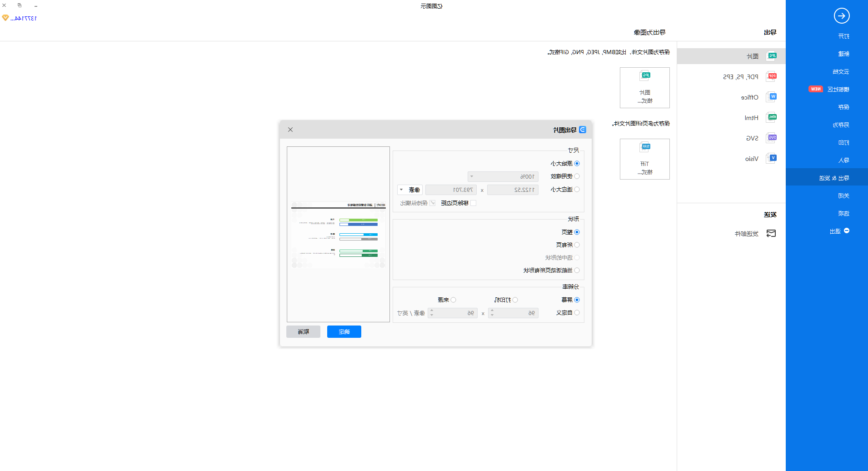This screenshot has width=868, height=471.
Task: Click the 96 field beside 自定义
Action: [514, 313]
